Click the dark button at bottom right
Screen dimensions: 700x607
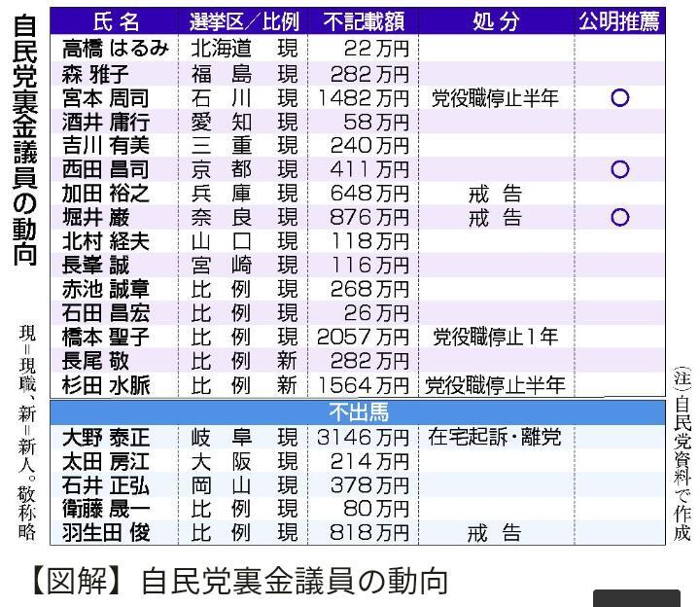[x=637, y=598]
